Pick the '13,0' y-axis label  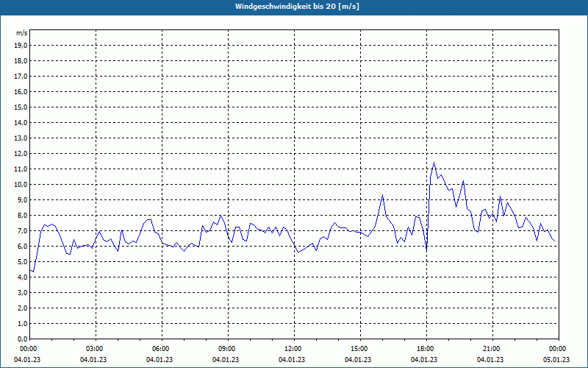point(21,138)
